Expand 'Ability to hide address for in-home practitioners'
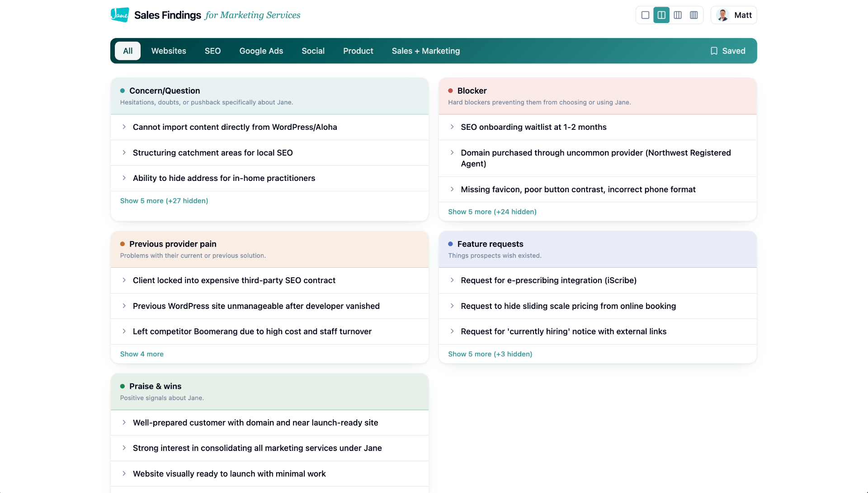 pyautogui.click(x=269, y=178)
